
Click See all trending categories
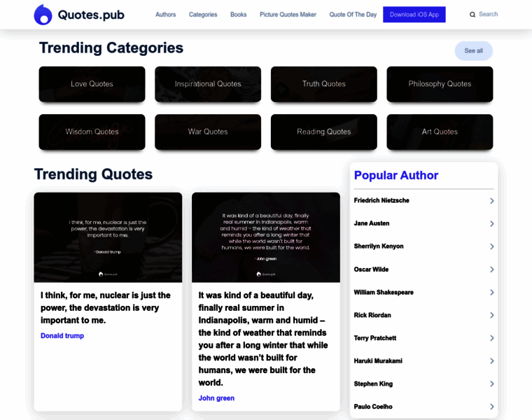474,51
